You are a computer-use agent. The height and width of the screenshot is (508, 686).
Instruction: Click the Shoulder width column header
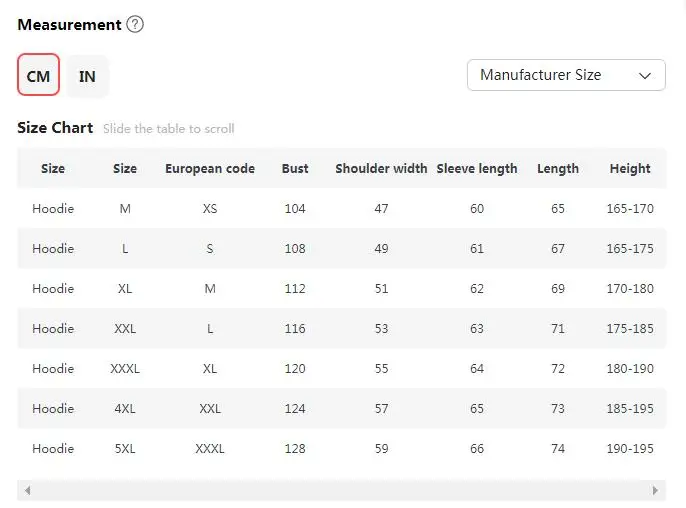(381, 169)
